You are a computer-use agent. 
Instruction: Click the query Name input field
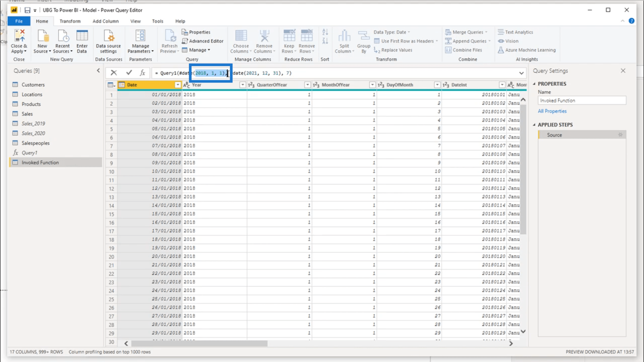pos(582,101)
